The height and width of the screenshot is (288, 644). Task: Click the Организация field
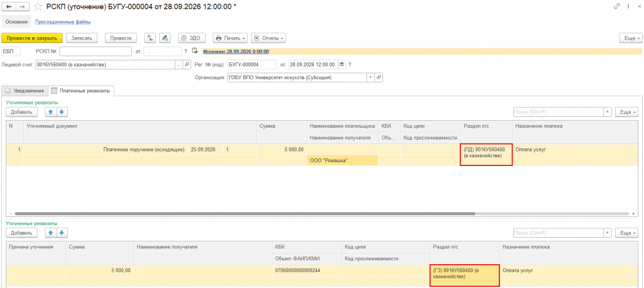(297, 77)
